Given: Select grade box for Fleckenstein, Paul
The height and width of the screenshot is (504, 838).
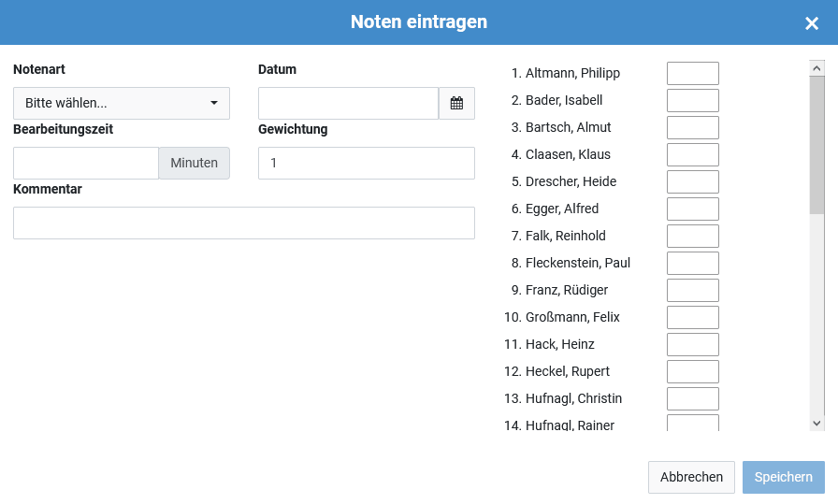Looking at the screenshot, I should [693, 263].
